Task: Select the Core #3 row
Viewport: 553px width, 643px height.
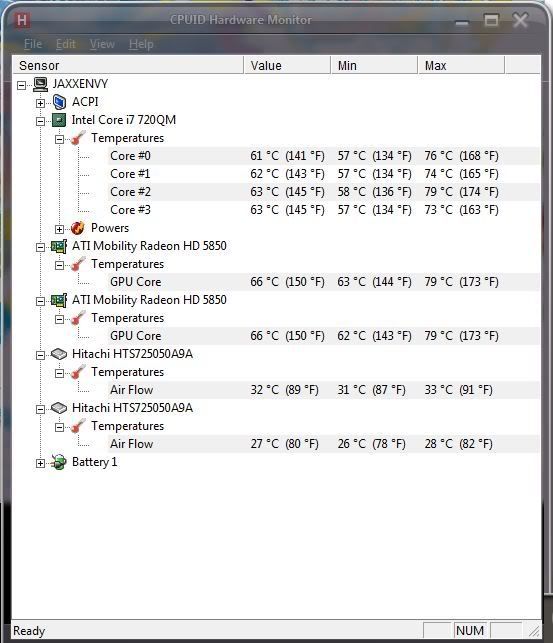Action: tap(324, 210)
